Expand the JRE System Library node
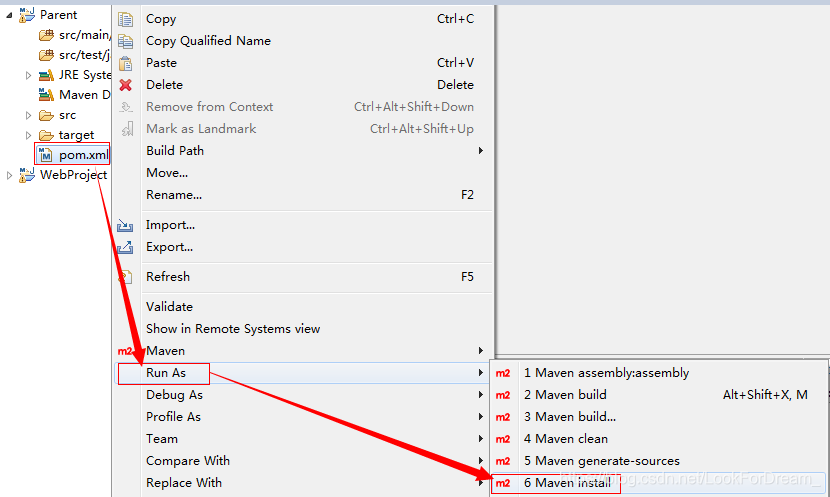Screen dimensions: 830x497 pos(29,75)
